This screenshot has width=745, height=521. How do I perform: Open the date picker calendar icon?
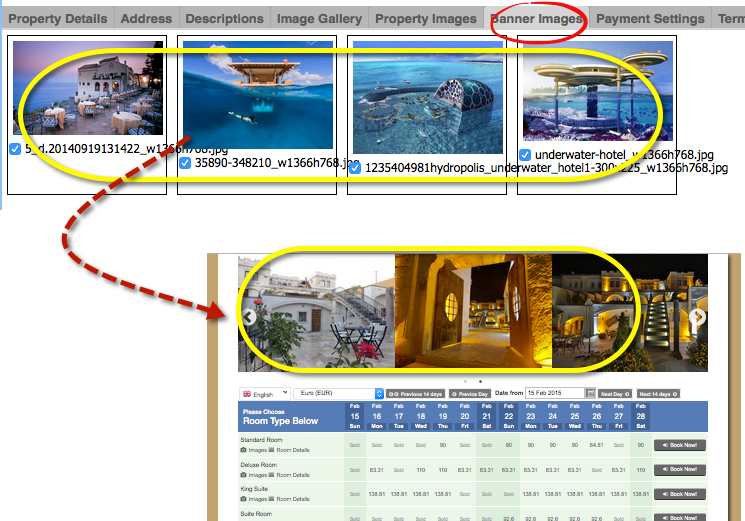click(x=591, y=394)
